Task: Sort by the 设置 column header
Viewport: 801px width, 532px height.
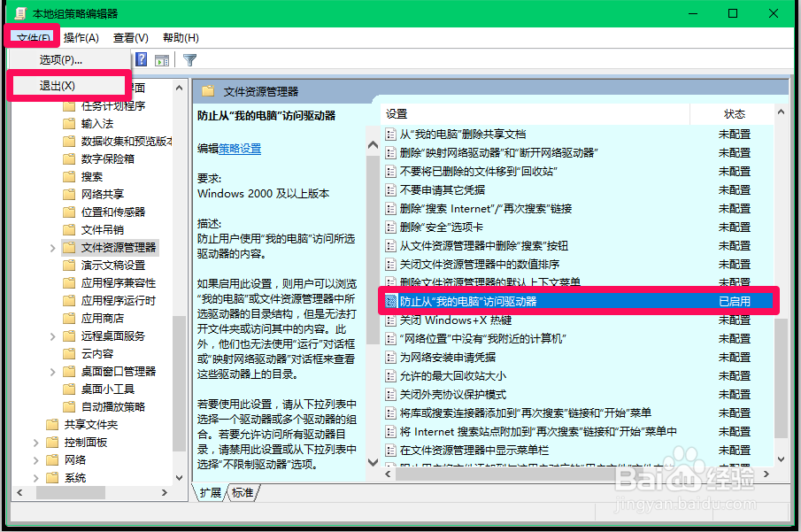Action: pos(535,114)
